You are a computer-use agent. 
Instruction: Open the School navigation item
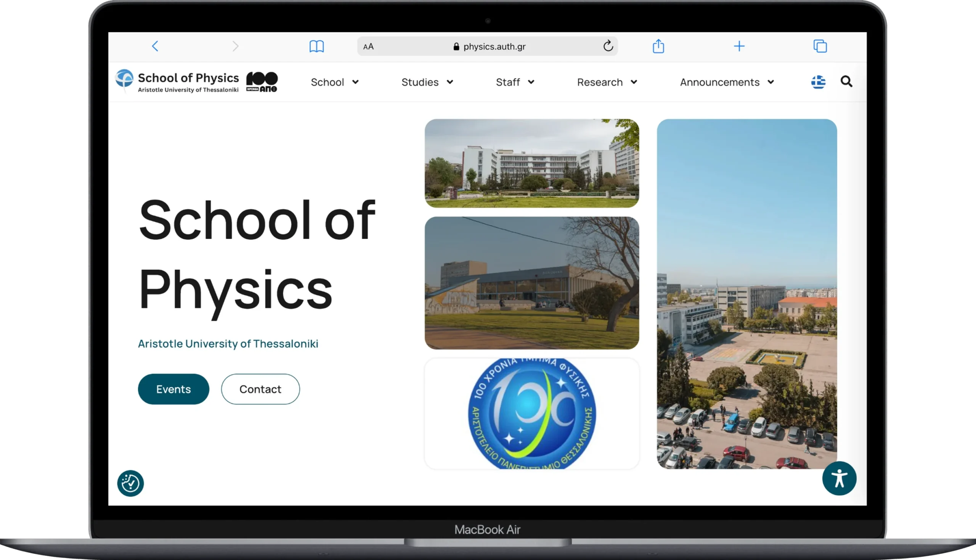(x=327, y=82)
